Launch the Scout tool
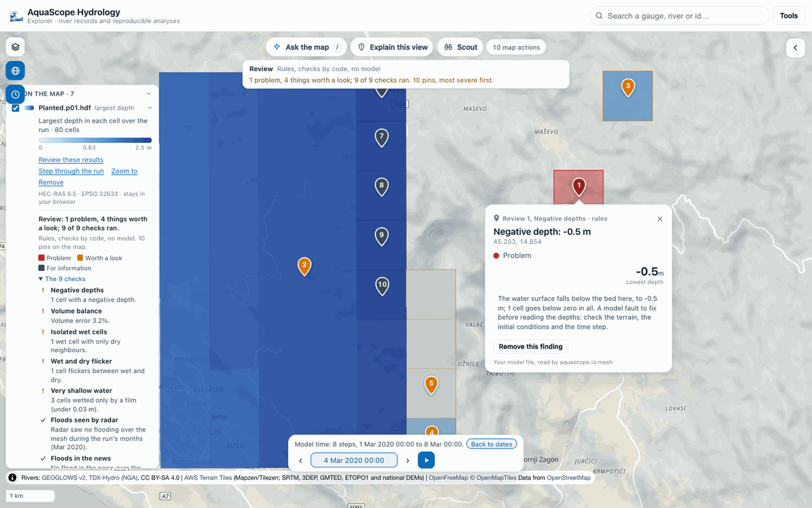 point(460,47)
